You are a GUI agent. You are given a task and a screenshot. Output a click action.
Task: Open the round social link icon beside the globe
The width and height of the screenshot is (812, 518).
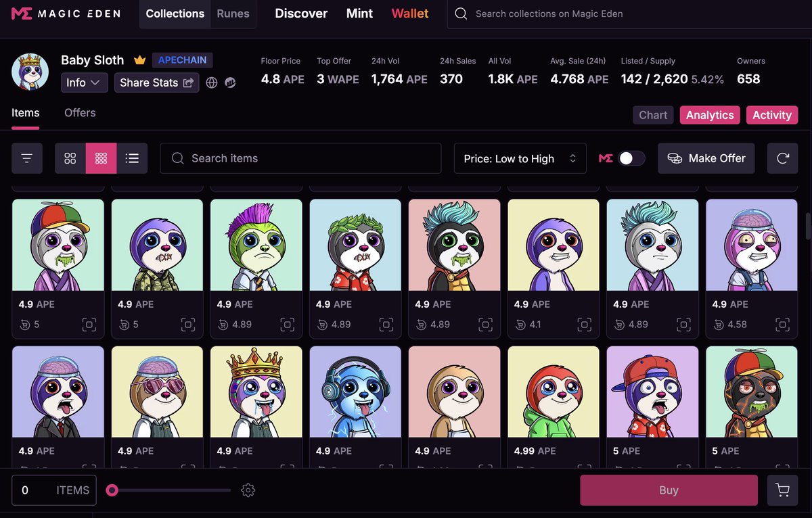(x=230, y=83)
